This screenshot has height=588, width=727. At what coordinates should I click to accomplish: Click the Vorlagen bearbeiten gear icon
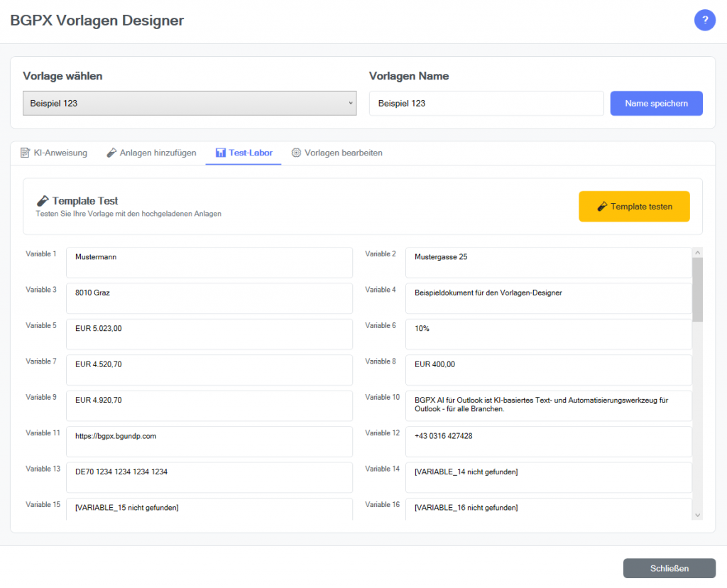coord(296,153)
